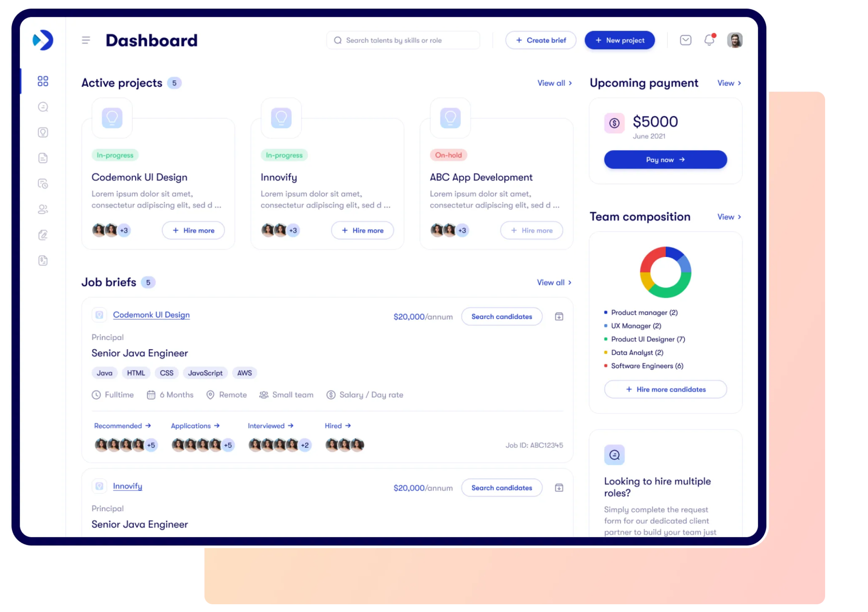The height and width of the screenshot is (612, 868).
Task: Open the dashboard grid icon in sidebar
Action: pyautogui.click(x=43, y=81)
